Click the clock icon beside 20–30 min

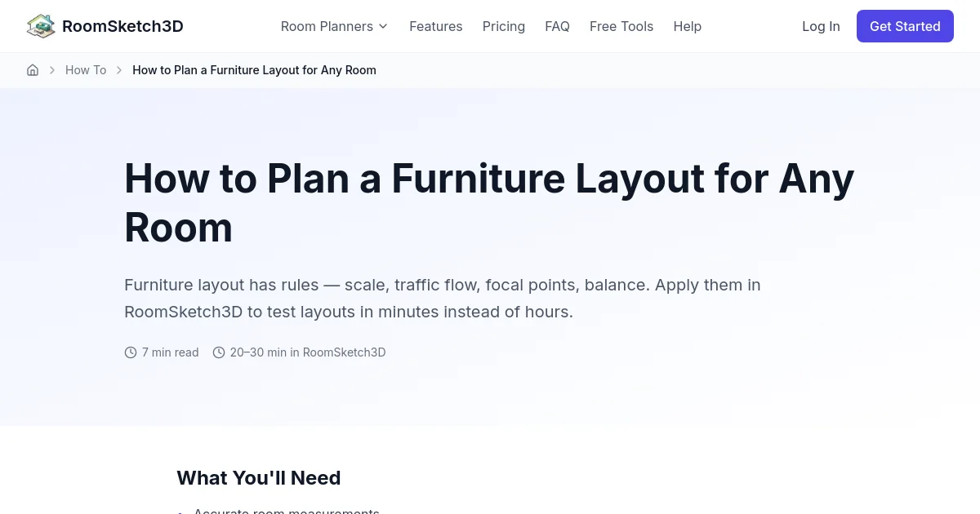click(219, 352)
